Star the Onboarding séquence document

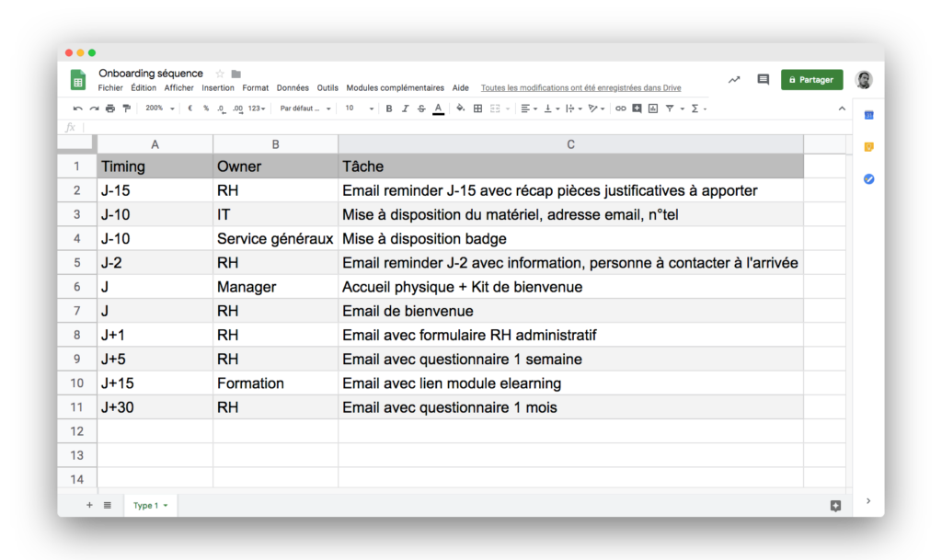pyautogui.click(x=220, y=74)
